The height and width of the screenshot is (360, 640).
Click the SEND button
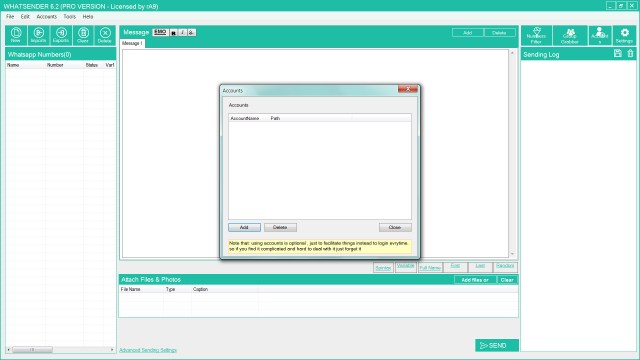[x=497, y=345]
